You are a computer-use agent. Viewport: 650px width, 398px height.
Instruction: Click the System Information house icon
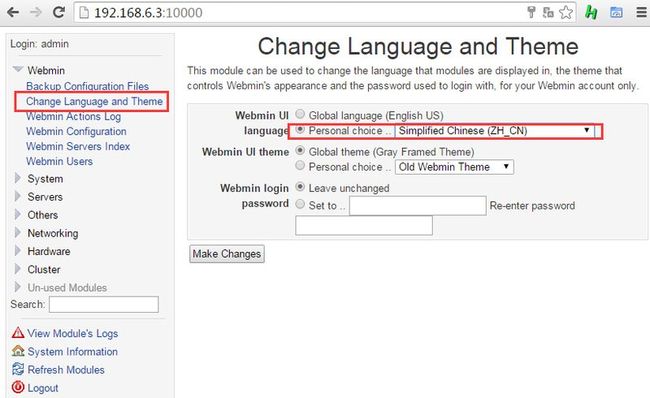pyautogui.click(x=18, y=351)
